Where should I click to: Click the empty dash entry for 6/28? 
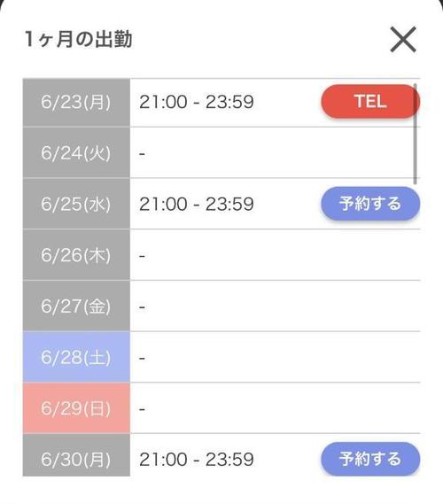click(x=142, y=358)
